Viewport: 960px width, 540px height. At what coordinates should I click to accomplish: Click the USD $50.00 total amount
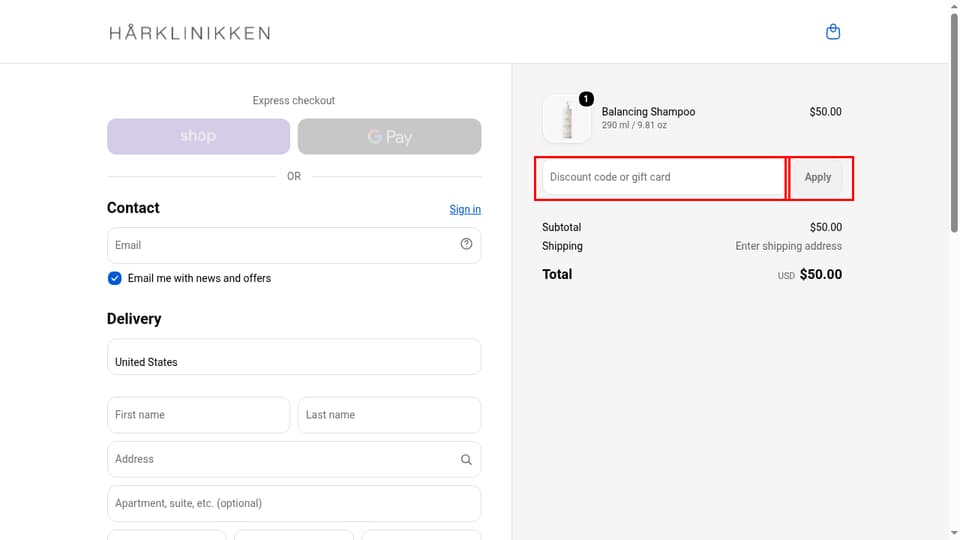click(809, 274)
